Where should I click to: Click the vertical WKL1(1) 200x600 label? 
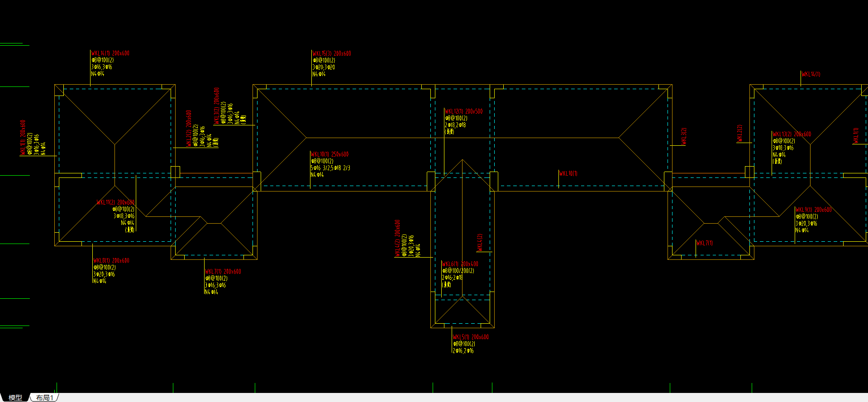(23, 138)
